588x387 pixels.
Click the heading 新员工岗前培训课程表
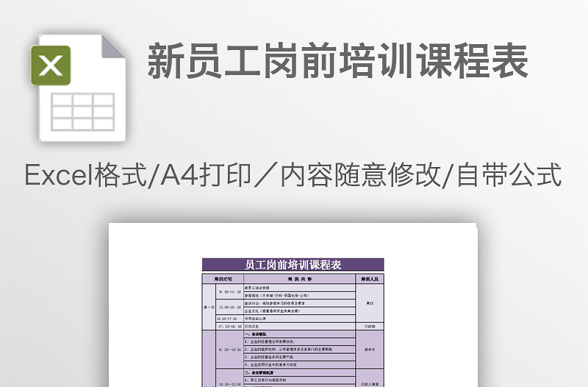(x=338, y=61)
